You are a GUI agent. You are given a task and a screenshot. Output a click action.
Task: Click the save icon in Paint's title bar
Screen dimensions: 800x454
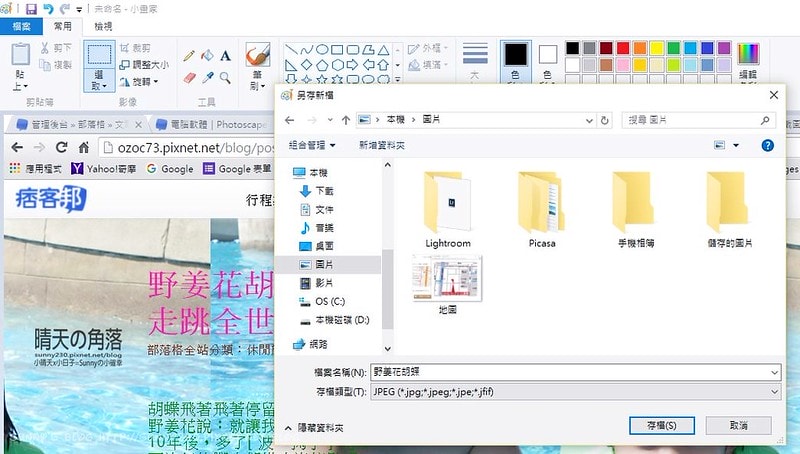click(31, 9)
